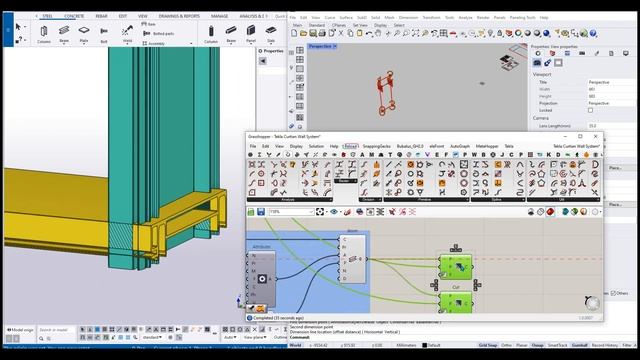Click the Filter button in Rhino status bar

627,345
